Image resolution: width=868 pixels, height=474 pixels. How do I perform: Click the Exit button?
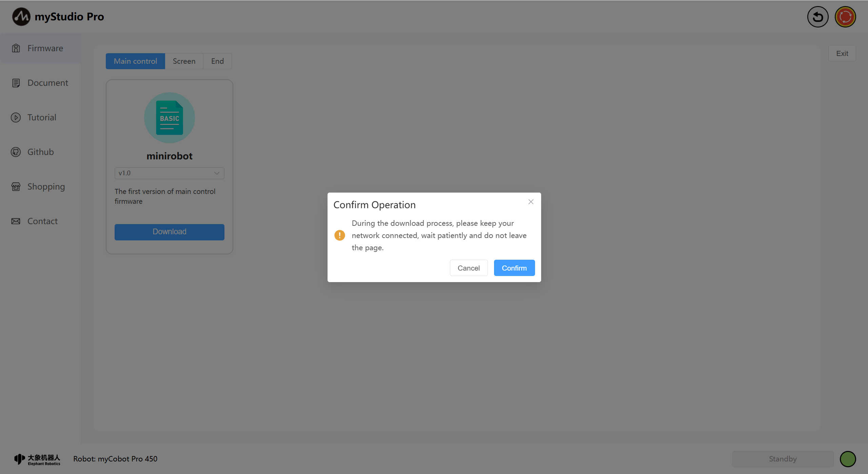click(842, 53)
